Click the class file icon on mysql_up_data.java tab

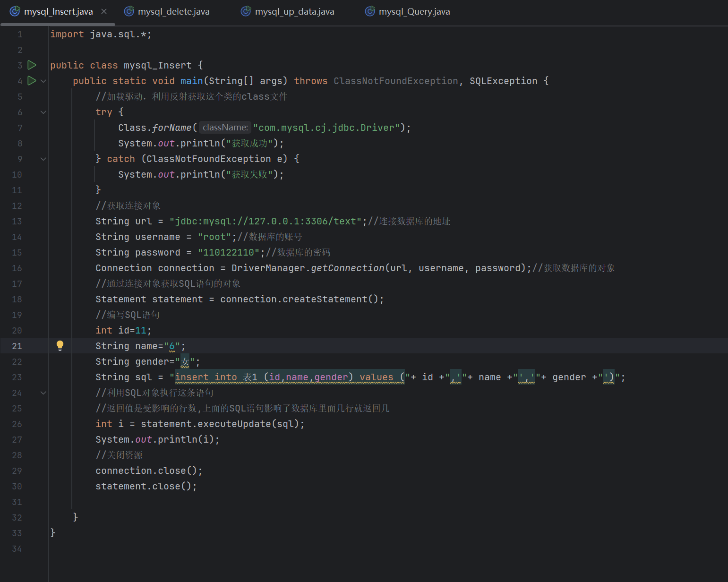[246, 11]
